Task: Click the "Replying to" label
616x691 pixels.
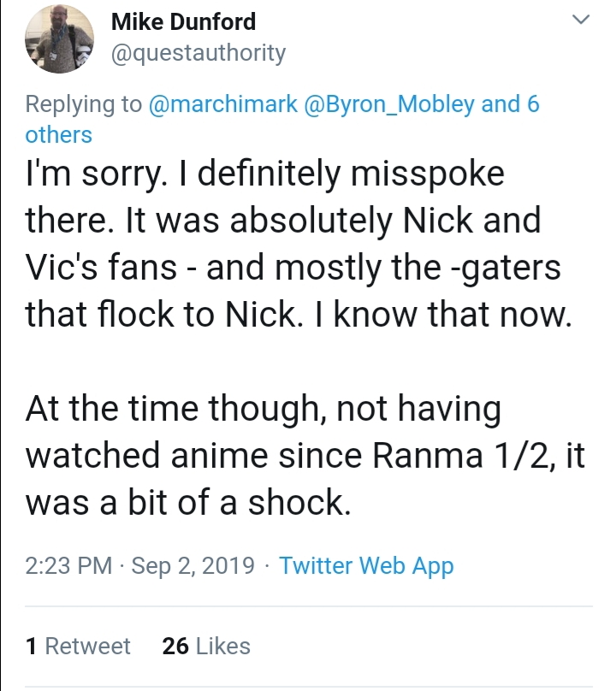Action: pyautogui.click(x=84, y=104)
